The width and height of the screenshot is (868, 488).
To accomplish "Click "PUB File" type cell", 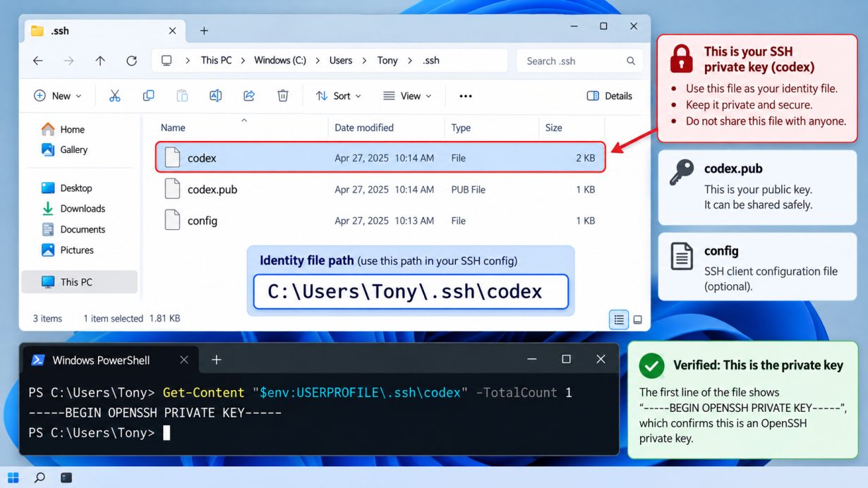I will [469, 190].
